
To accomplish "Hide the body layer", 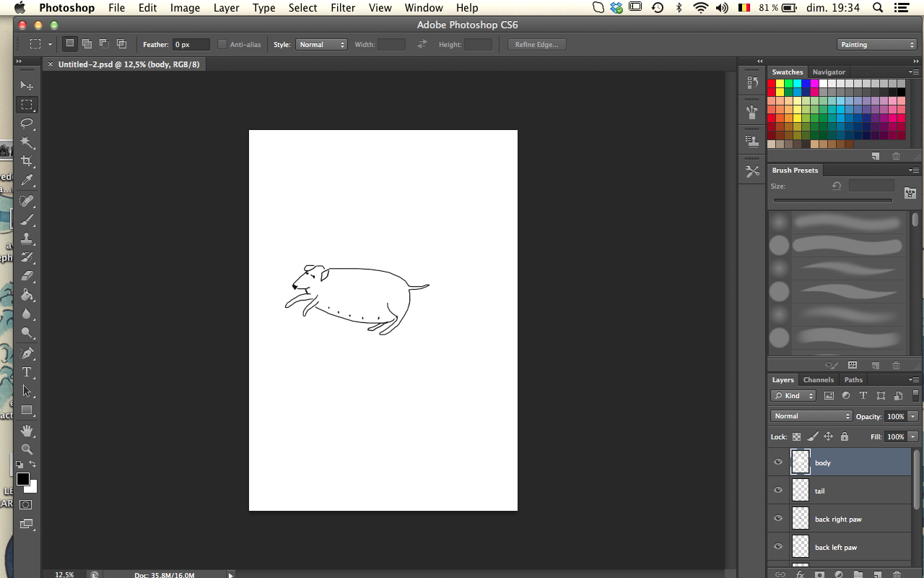I will 778,462.
